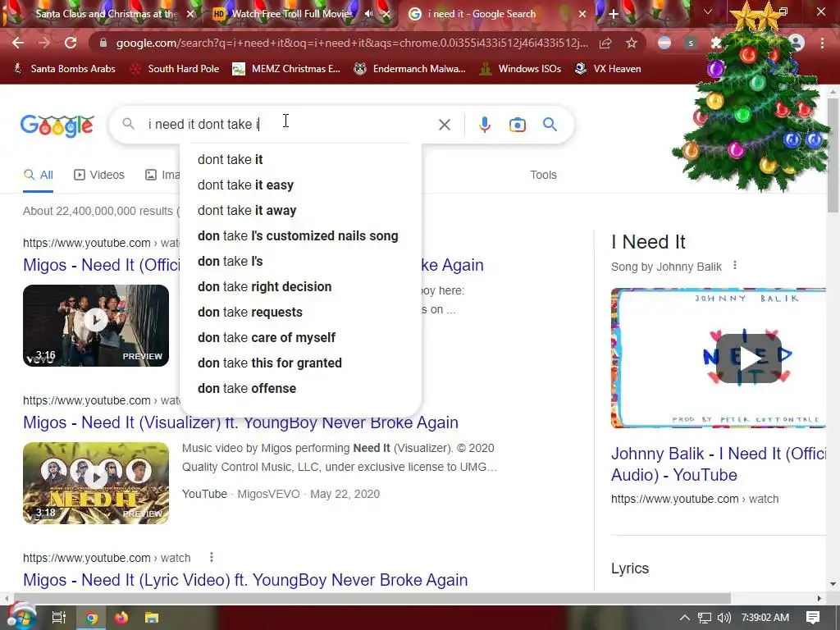The image size is (840, 630).
Task: Open Johnny Balik I Need It YouTube link
Action: (x=719, y=464)
